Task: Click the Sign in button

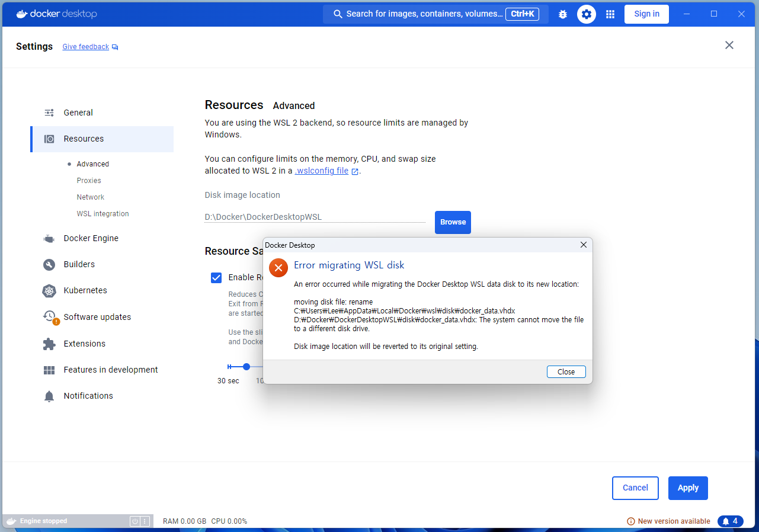Action: (646, 14)
